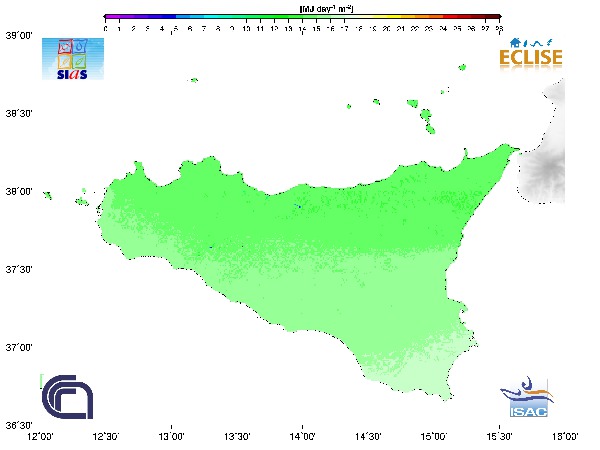Click the 14°30' longitude label
The height and width of the screenshot is (450, 600).
(368, 437)
